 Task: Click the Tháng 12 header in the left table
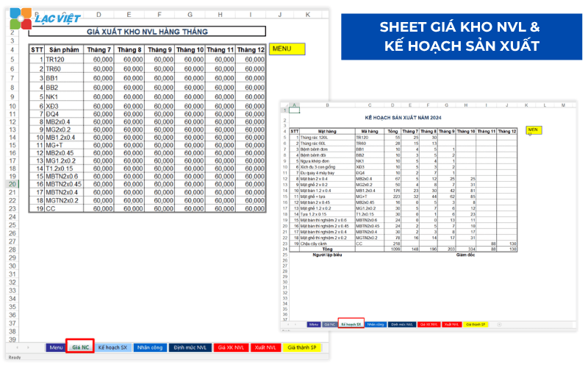click(x=251, y=49)
